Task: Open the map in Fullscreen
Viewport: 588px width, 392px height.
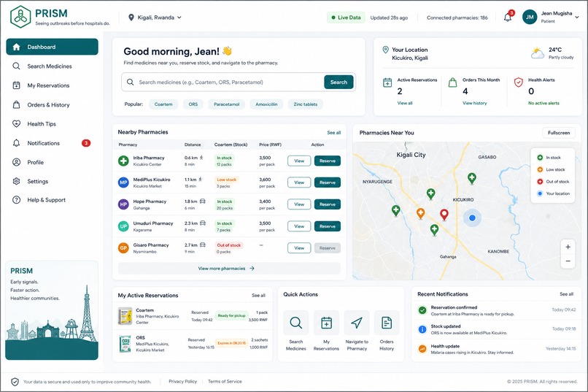Action: pos(559,133)
